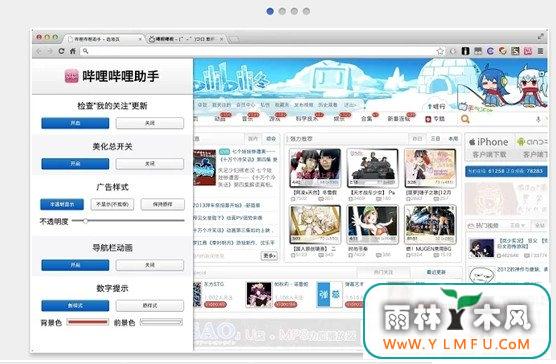Select the fourth carousel dot
The width and height of the screenshot is (556, 364).
coord(306,11)
